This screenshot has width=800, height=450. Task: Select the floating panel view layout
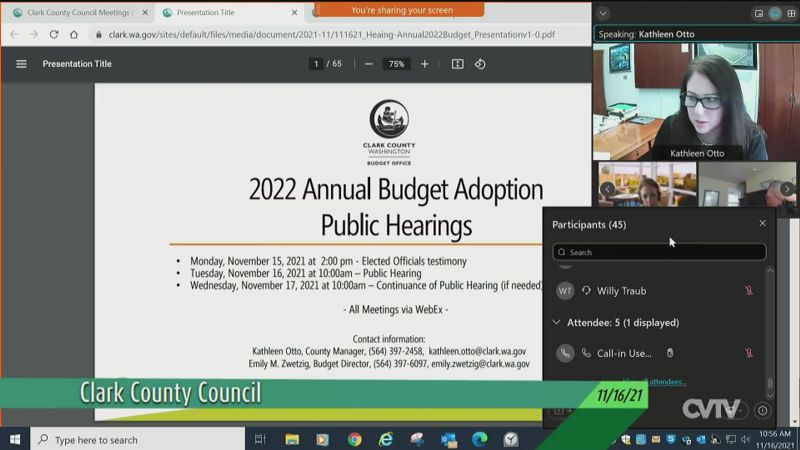[758, 13]
